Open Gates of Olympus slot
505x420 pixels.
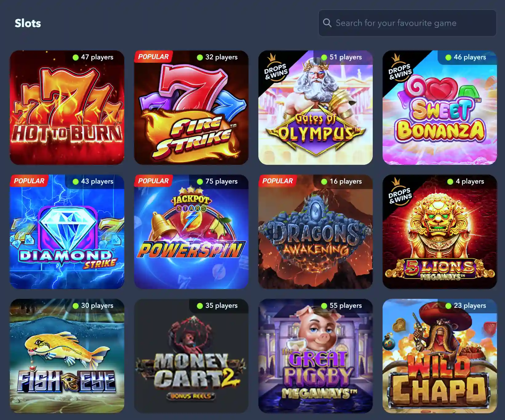[x=316, y=108]
